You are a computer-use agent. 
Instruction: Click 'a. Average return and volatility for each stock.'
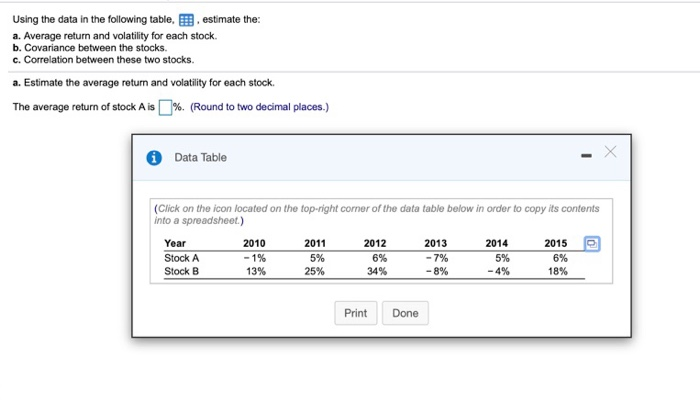[x=115, y=36]
